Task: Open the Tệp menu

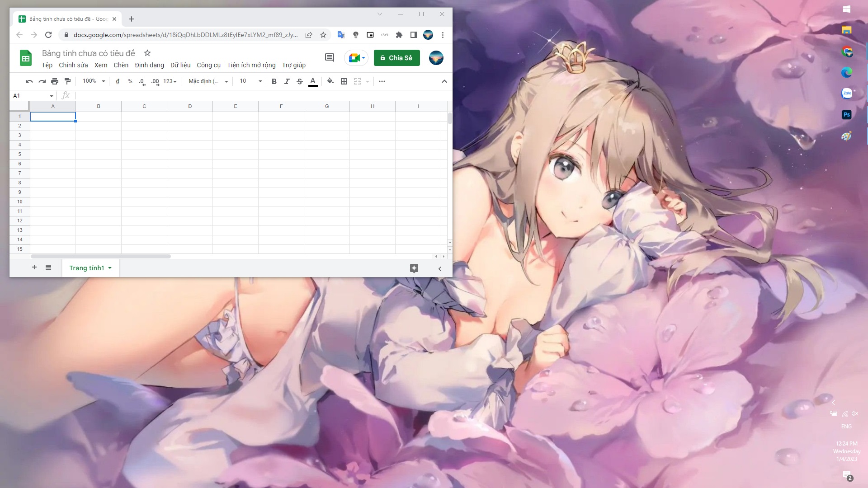Action: pos(47,65)
